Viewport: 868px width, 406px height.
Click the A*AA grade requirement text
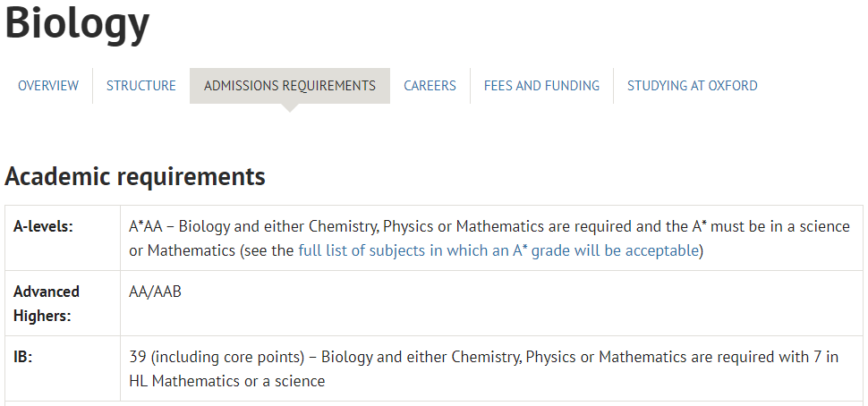click(x=146, y=226)
